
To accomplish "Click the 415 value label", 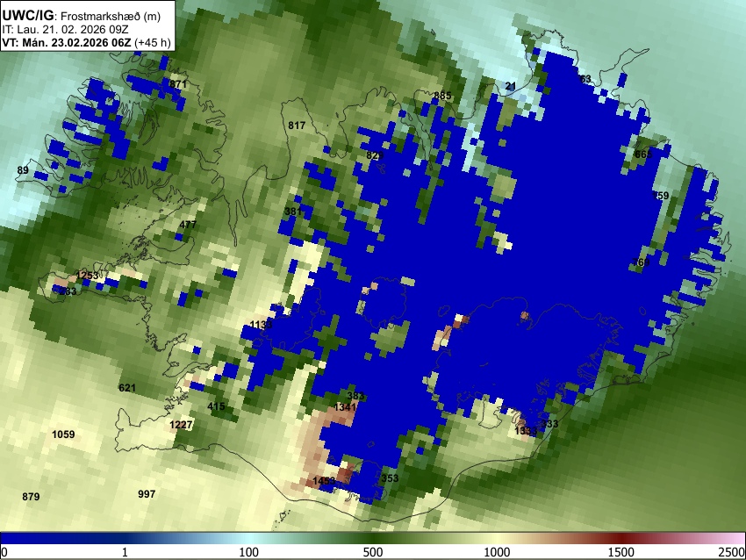I will pyautogui.click(x=216, y=406).
